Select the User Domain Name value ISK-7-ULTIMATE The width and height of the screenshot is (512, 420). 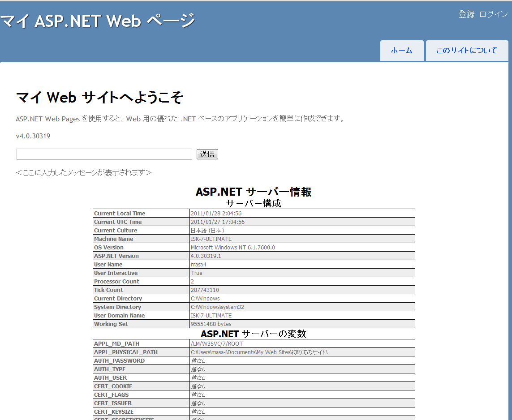click(211, 315)
